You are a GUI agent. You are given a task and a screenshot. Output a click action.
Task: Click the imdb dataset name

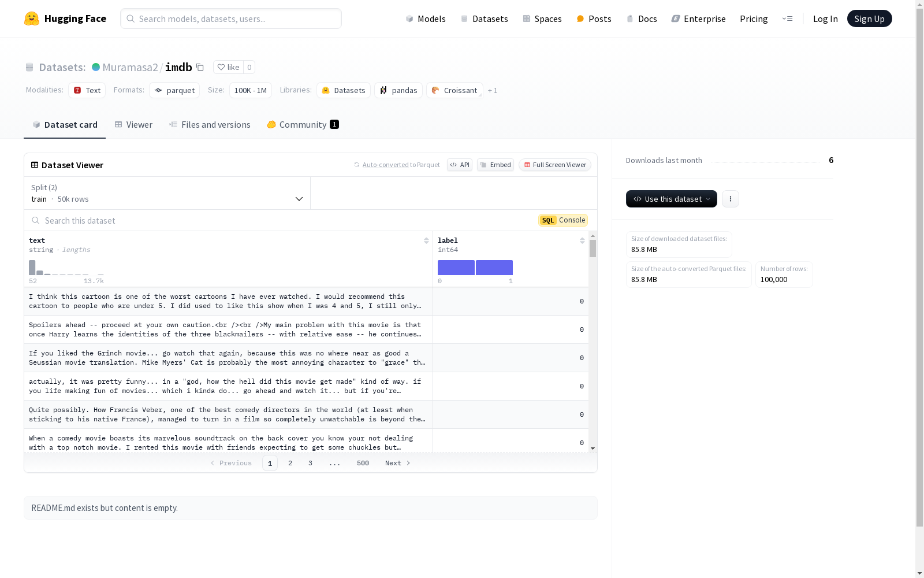pos(178,67)
